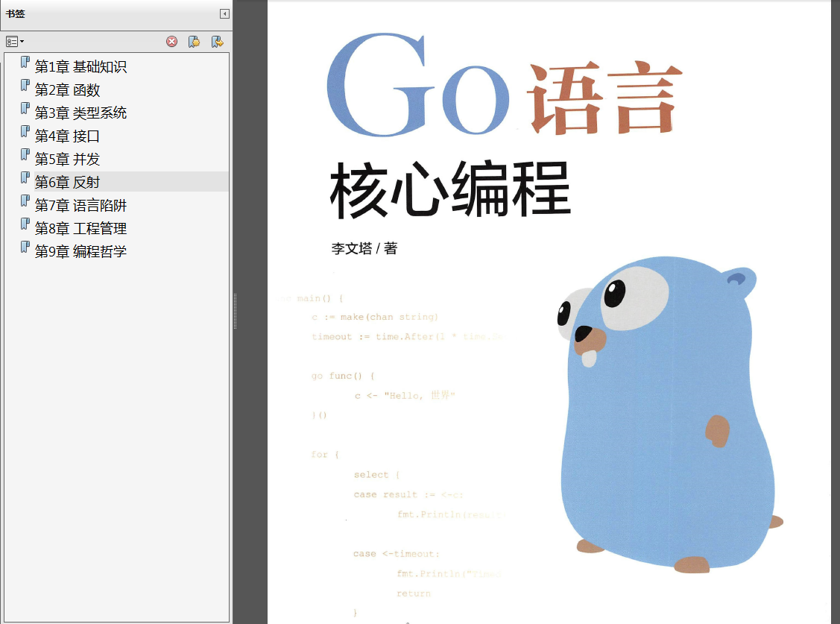Click the 书签 panel title

click(x=16, y=14)
